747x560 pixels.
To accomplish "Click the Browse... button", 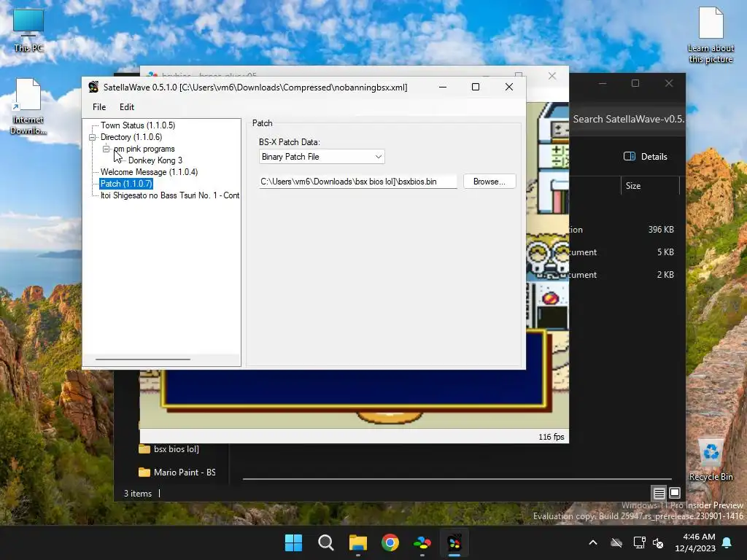I will 489,182.
